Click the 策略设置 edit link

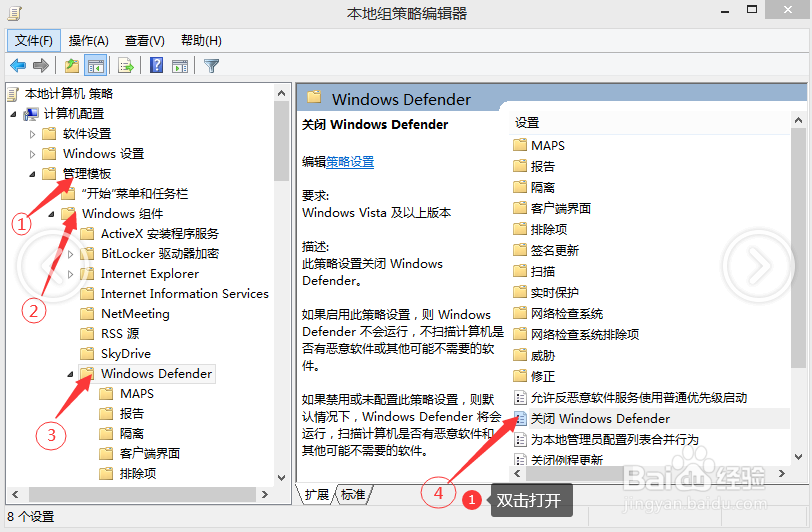tap(350, 162)
